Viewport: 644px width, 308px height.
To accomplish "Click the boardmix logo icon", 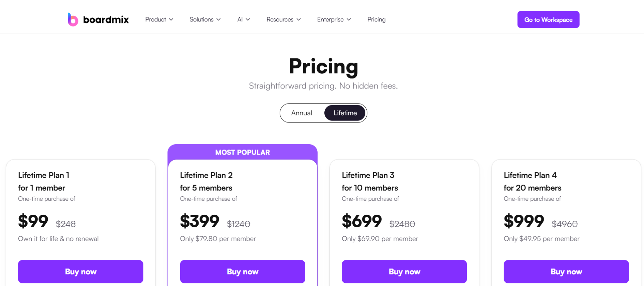I will 73,20.
